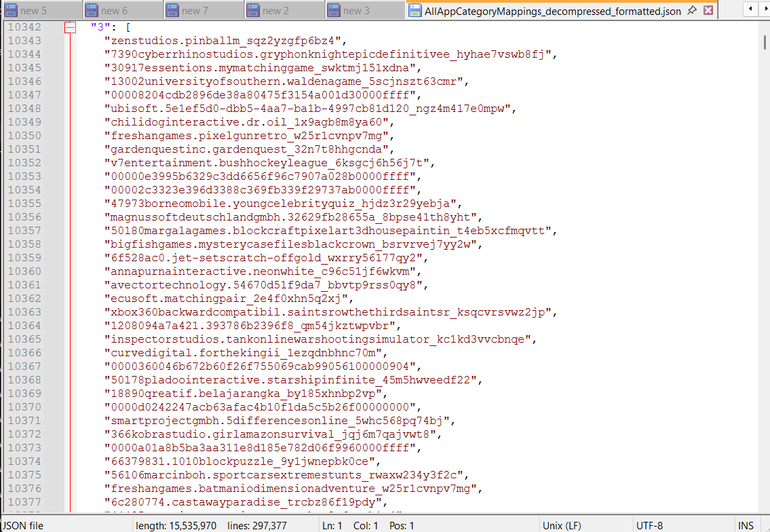Click line number 10370 in margin
Image resolution: width=770 pixels, height=532 pixels.
24,406
